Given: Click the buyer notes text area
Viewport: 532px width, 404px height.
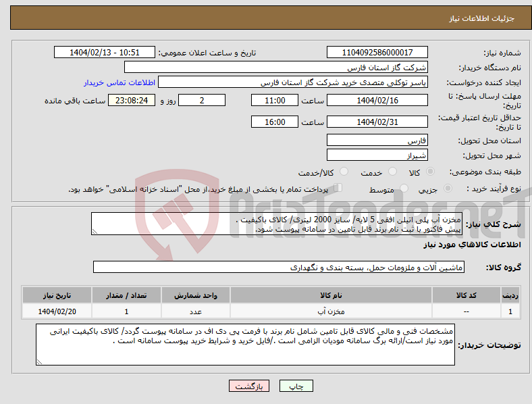Looking at the screenshot, I should coord(245,345).
